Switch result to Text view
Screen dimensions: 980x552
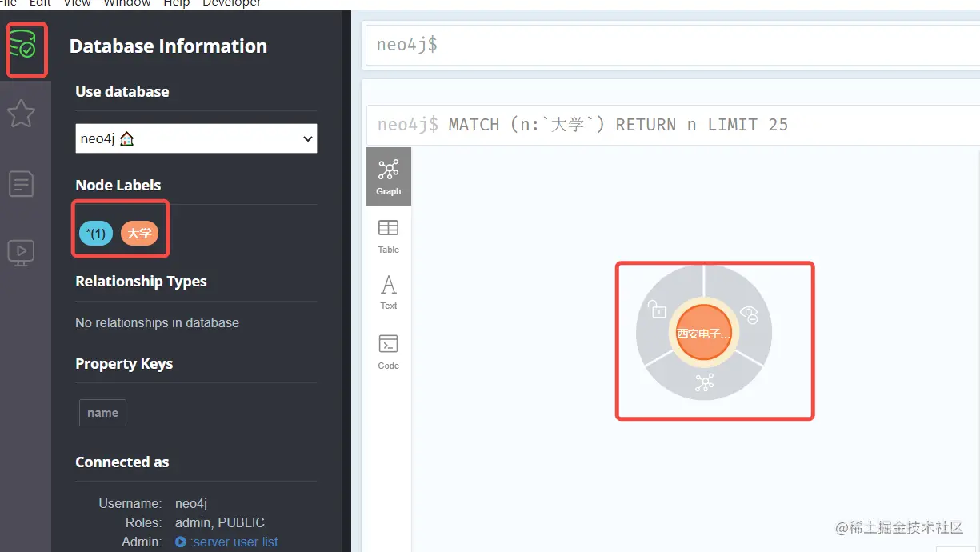pos(389,293)
